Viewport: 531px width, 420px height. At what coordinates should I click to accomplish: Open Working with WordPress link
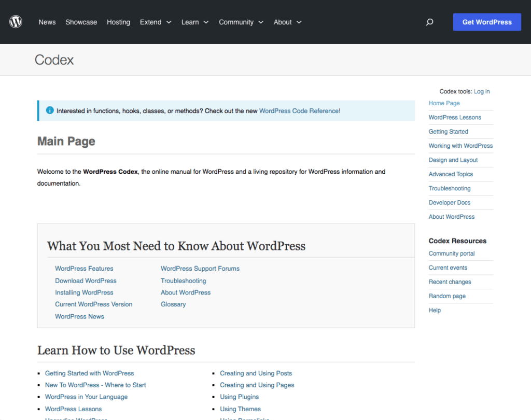[x=460, y=146]
